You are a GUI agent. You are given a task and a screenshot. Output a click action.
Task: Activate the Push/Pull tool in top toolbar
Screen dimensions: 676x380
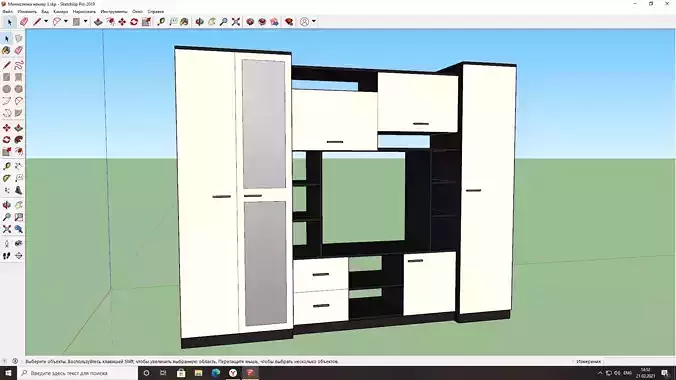point(98,22)
